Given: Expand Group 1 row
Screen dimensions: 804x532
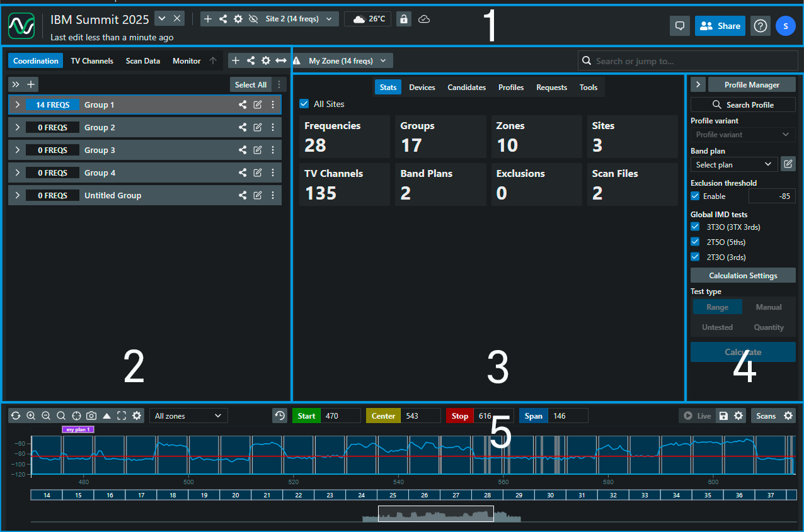Looking at the screenshot, I should 18,105.
